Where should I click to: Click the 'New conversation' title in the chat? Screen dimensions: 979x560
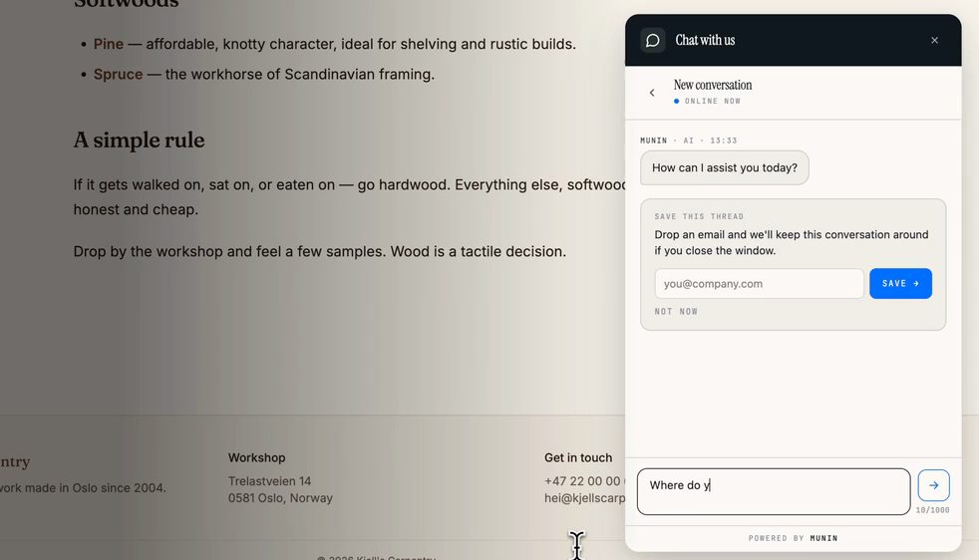pyautogui.click(x=713, y=85)
